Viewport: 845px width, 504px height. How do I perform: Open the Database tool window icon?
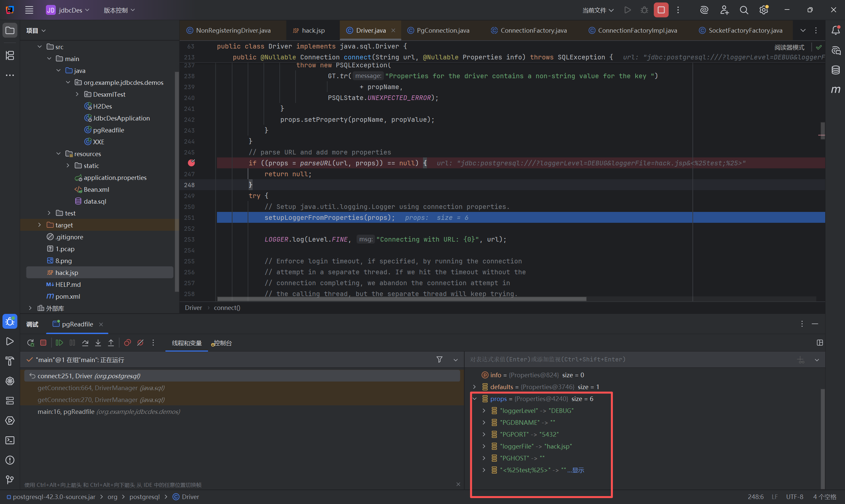[835, 70]
